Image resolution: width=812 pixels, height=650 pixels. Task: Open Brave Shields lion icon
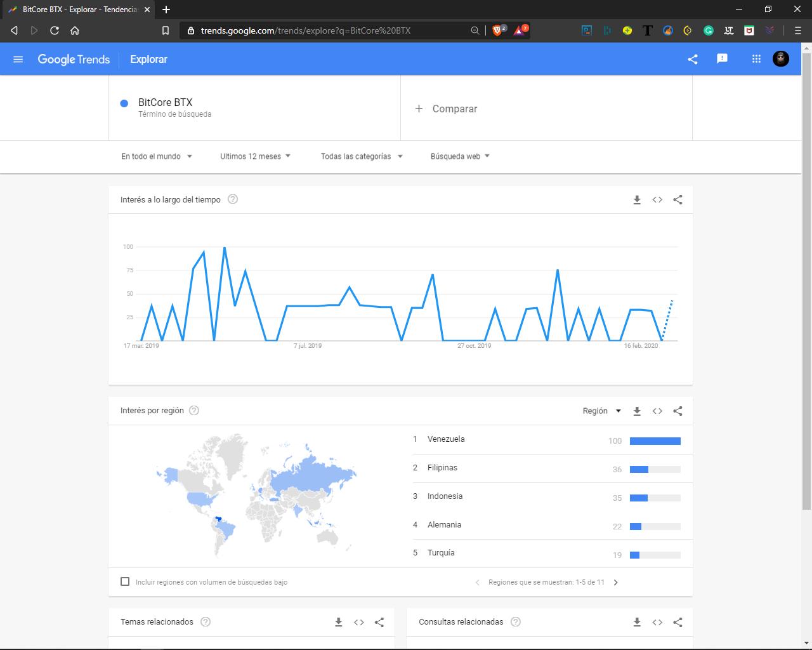[x=498, y=30]
